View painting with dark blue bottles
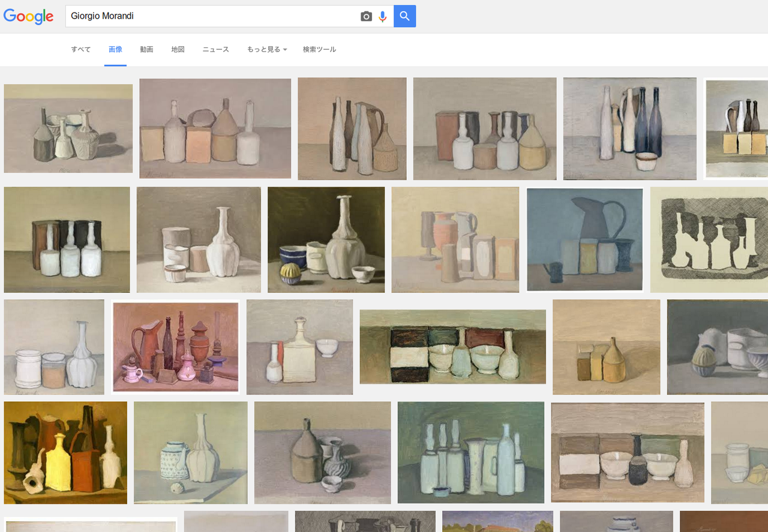The image size is (768, 532). click(x=630, y=128)
